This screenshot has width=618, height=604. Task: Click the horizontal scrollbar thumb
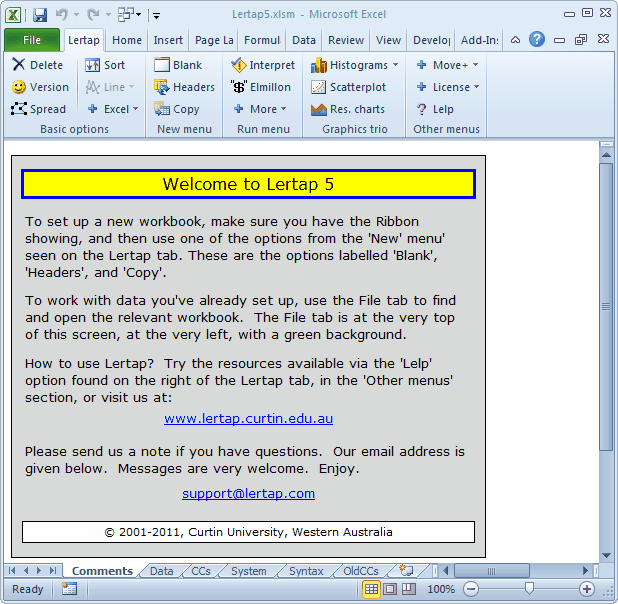coord(491,570)
